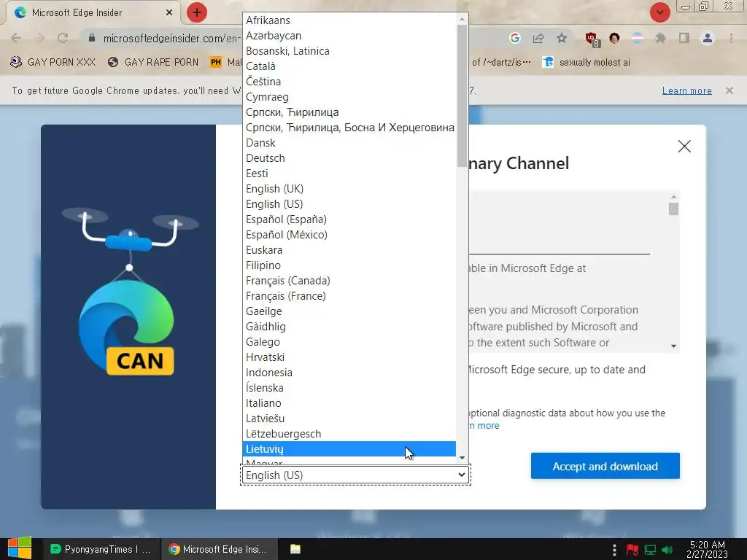This screenshot has height=560, width=747.
Task: Choose Cymraeg from the dropdown list
Action: pos(349,97)
